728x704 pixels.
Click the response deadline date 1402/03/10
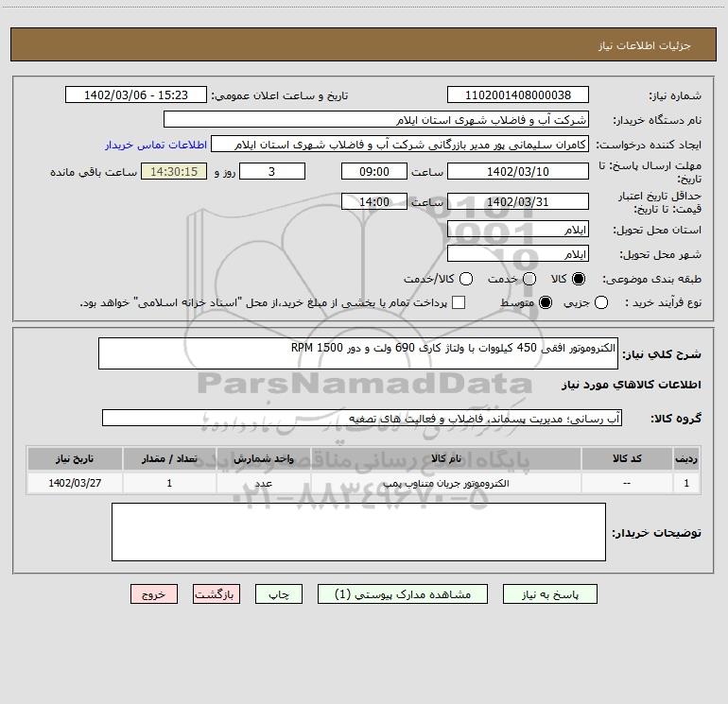518,171
